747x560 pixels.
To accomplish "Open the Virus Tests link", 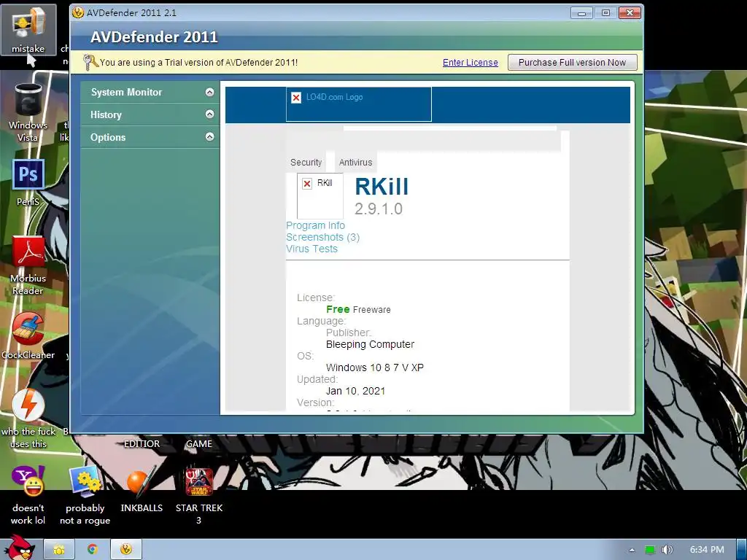I will click(311, 249).
